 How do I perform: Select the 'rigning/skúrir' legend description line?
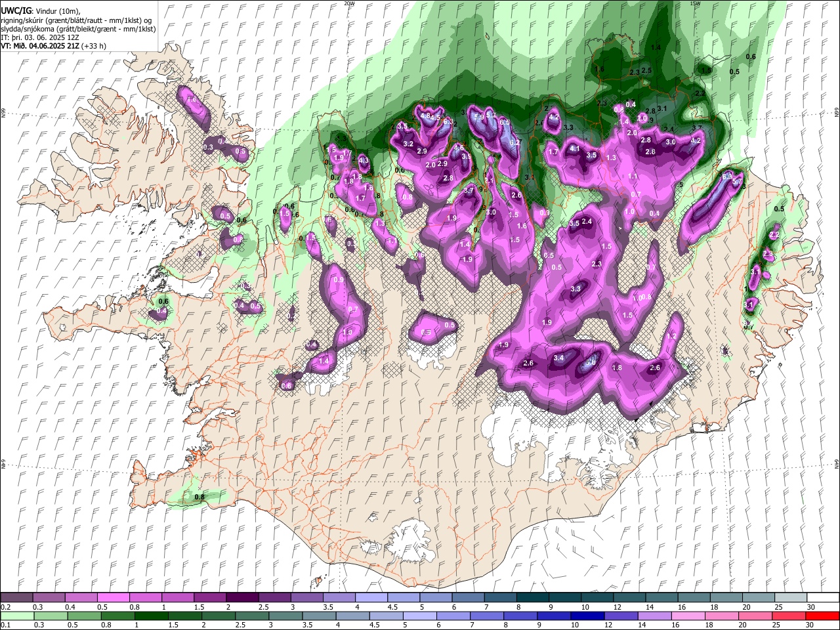76,20
